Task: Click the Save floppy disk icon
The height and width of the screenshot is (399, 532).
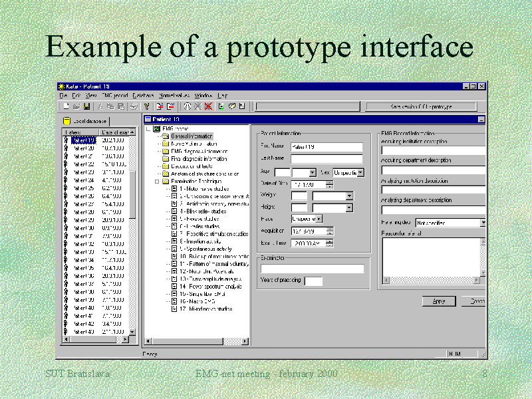Action: pos(86,106)
